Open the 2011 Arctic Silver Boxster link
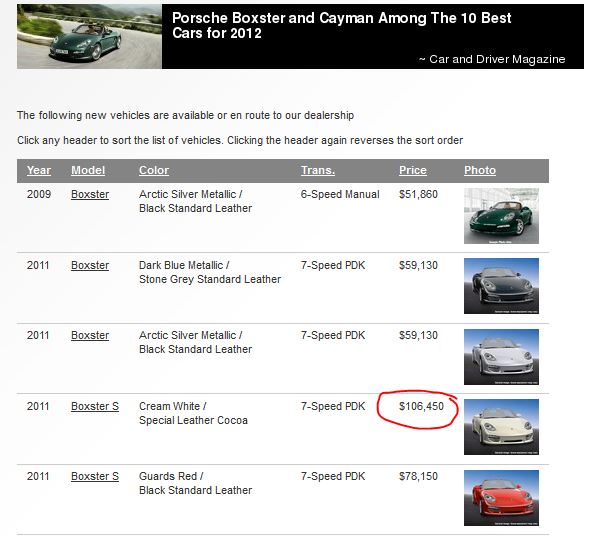601x536 pixels. [90, 335]
